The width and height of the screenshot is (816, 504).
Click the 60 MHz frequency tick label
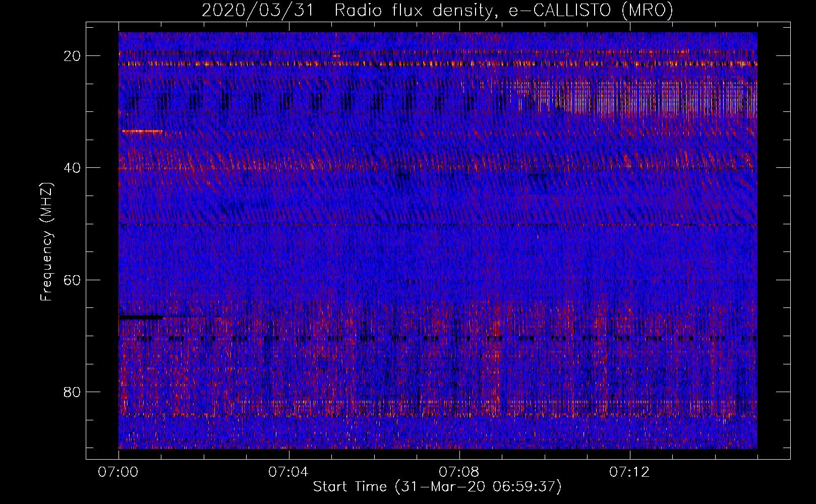click(73, 280)
